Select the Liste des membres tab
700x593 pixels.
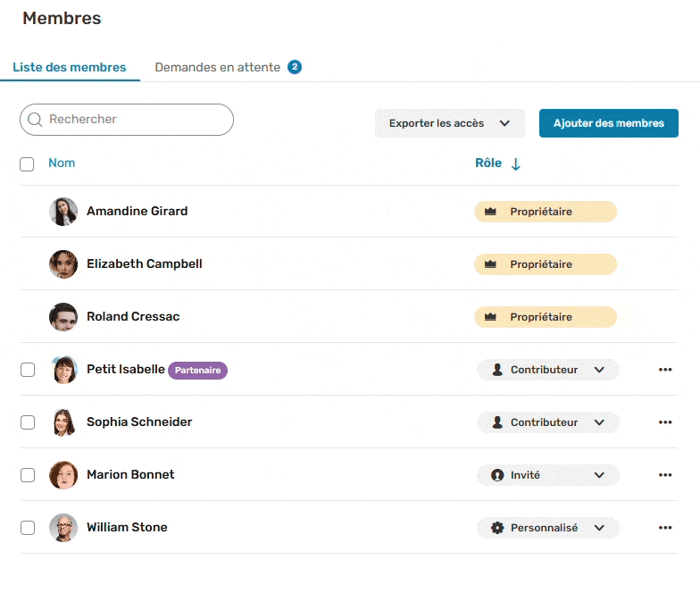pos(70,67)
